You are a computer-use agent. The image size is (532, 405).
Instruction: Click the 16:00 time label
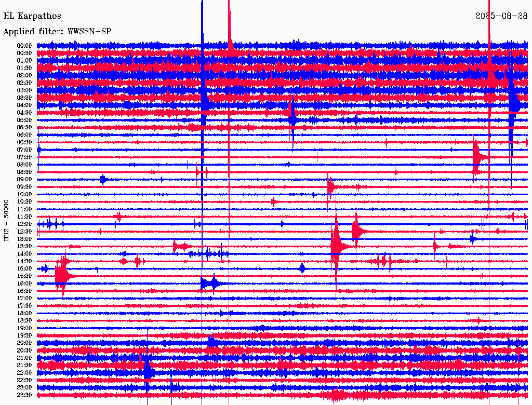pos(24,283)
